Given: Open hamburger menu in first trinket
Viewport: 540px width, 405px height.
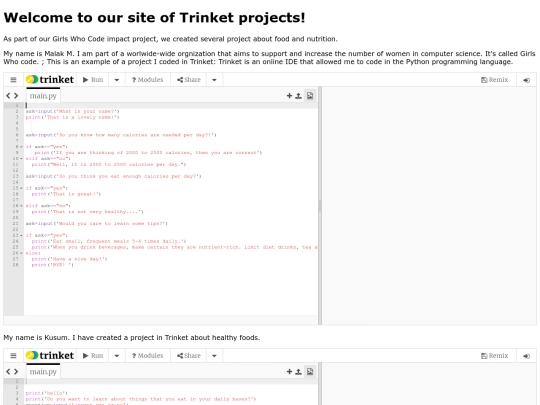Looking at the screenshot, I should [x=13, y=80].
